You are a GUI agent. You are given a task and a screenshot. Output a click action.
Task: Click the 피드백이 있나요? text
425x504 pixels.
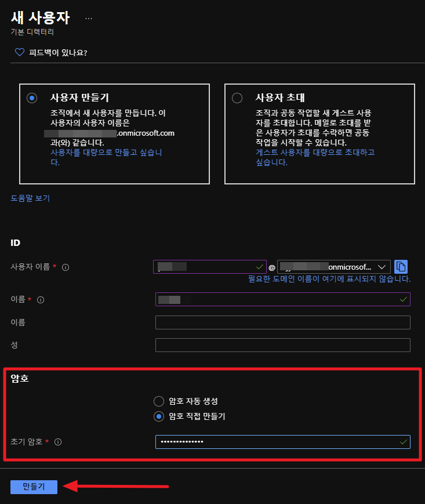(58, 53)
